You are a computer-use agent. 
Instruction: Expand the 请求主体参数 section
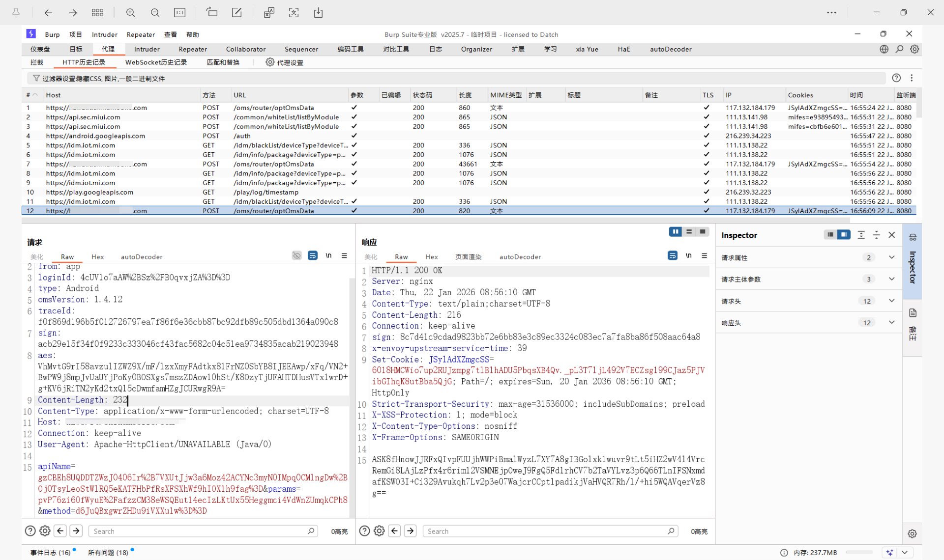891,279
